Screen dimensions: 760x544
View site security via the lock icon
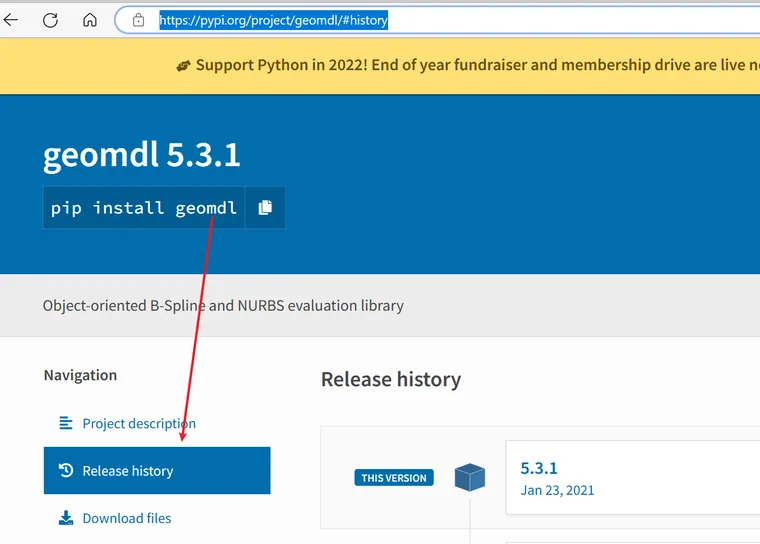pos(138,20)
